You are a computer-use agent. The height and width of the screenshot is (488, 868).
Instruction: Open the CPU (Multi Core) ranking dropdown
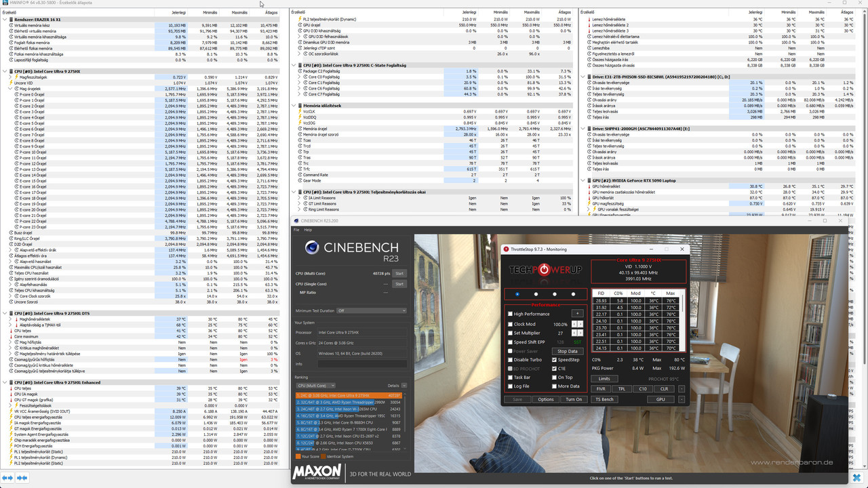pyautogui.click(x=315, y=385)
